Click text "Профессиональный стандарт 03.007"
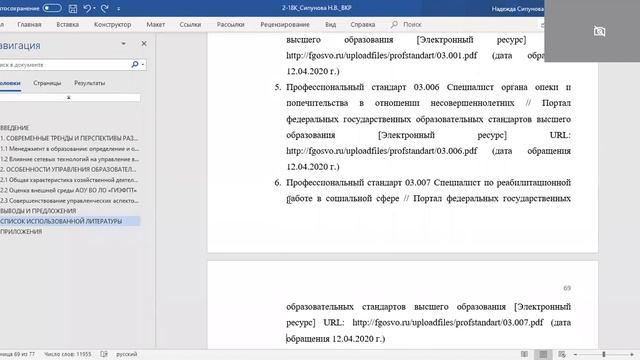Viewport: 640px width, 360px height. point(358,182)
